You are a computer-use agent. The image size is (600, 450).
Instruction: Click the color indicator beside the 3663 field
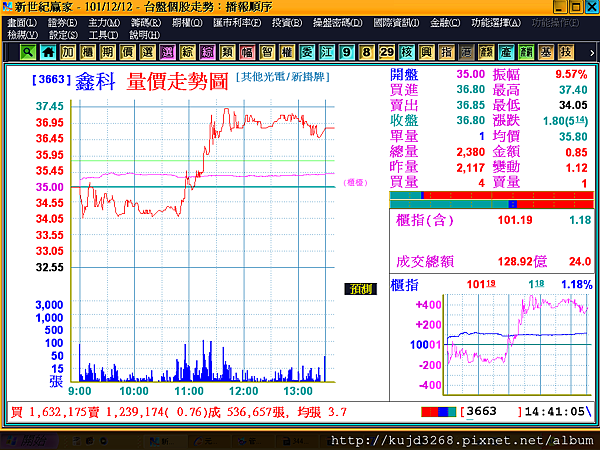click(x=439, y=412)
